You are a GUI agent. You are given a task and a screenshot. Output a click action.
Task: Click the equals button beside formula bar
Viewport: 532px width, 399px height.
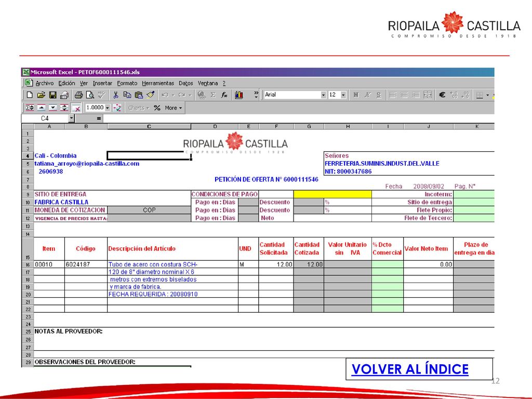[x=98, y=118]
